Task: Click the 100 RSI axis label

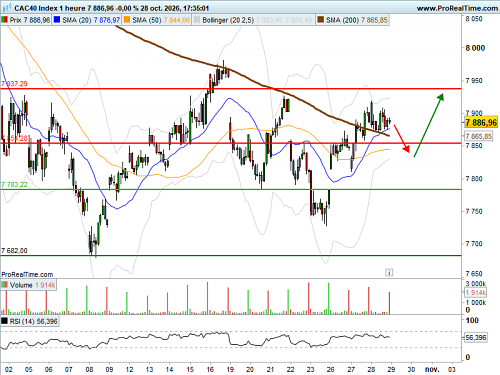Action: (472, 320)
